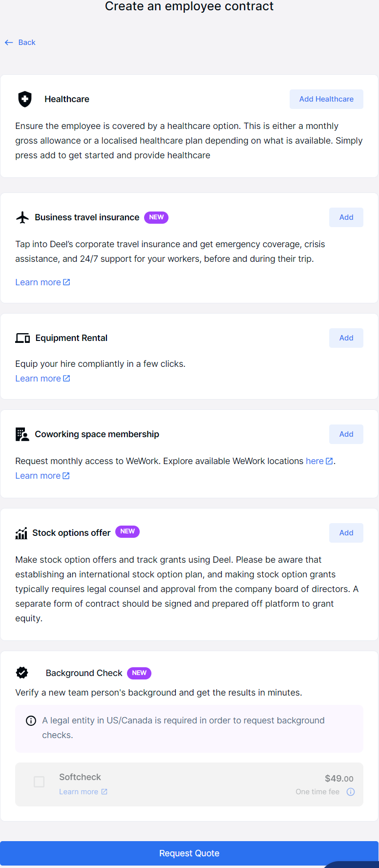Open Learn more under Softcheck
Screen dimensions: 379x868
[83, 792]
